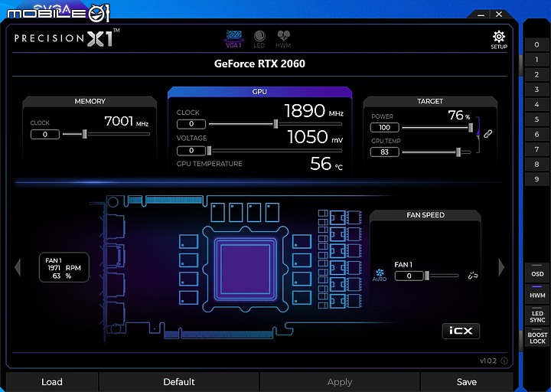Select profile slot 8
This screenshot has width=551, height=392.
536,164
